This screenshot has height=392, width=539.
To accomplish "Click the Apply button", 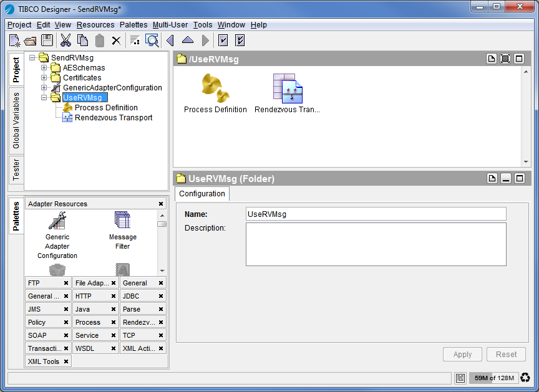I will (462, 354).
